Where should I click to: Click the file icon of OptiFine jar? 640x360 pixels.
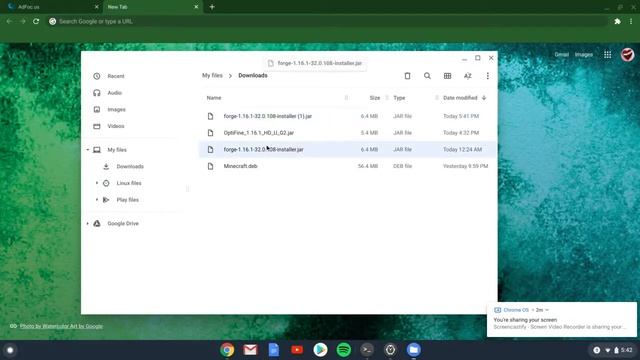(x=210, y=133)
